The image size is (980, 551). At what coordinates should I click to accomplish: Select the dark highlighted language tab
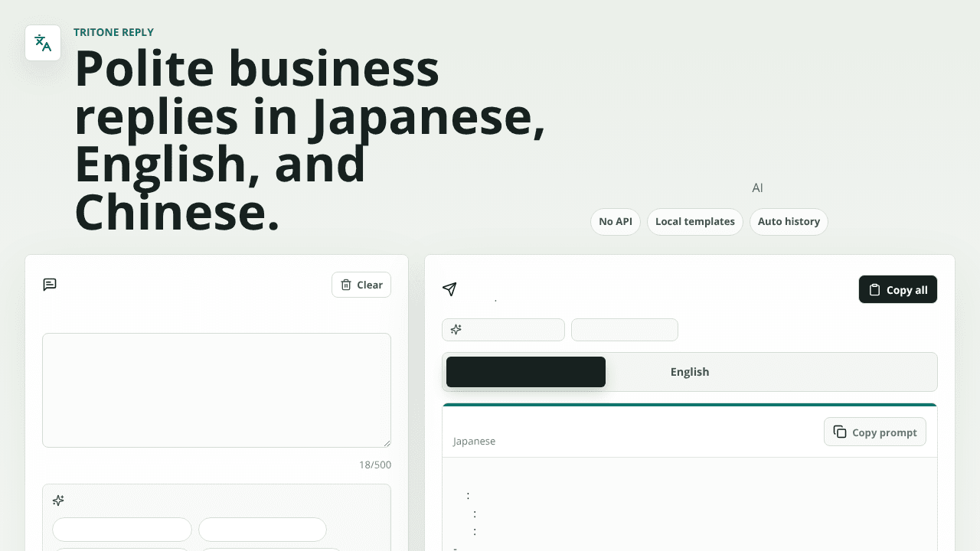click(x=526, y=372)
